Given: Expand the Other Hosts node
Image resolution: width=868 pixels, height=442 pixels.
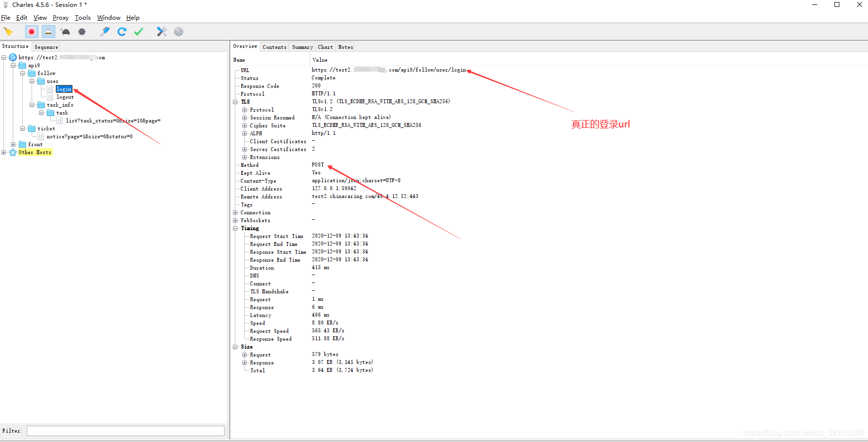Looking at the screenshot, I should (4, 153).
